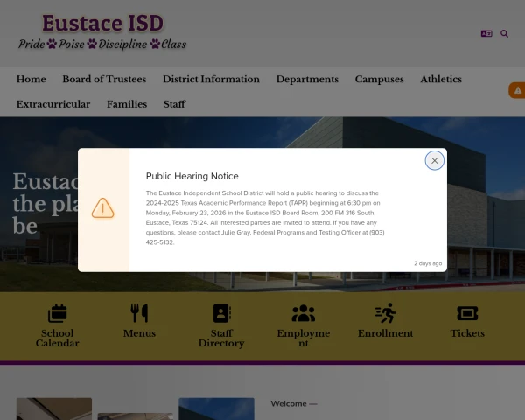Click the Pride Poise Discipline Class tagline
The height and width of the screenshot is (420, 525).
102,45
